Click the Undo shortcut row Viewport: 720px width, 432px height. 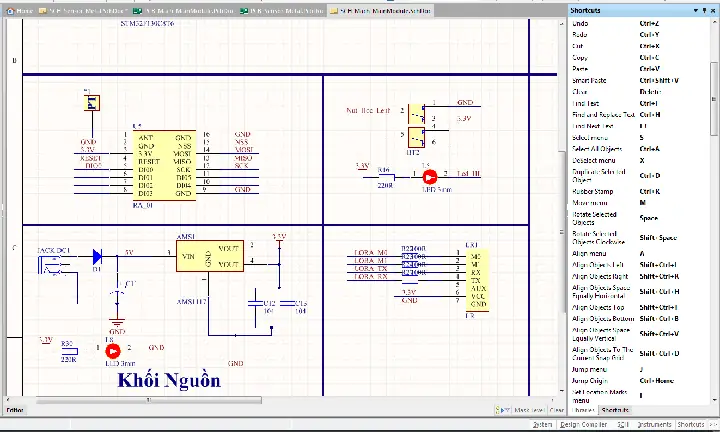point(638,23)
